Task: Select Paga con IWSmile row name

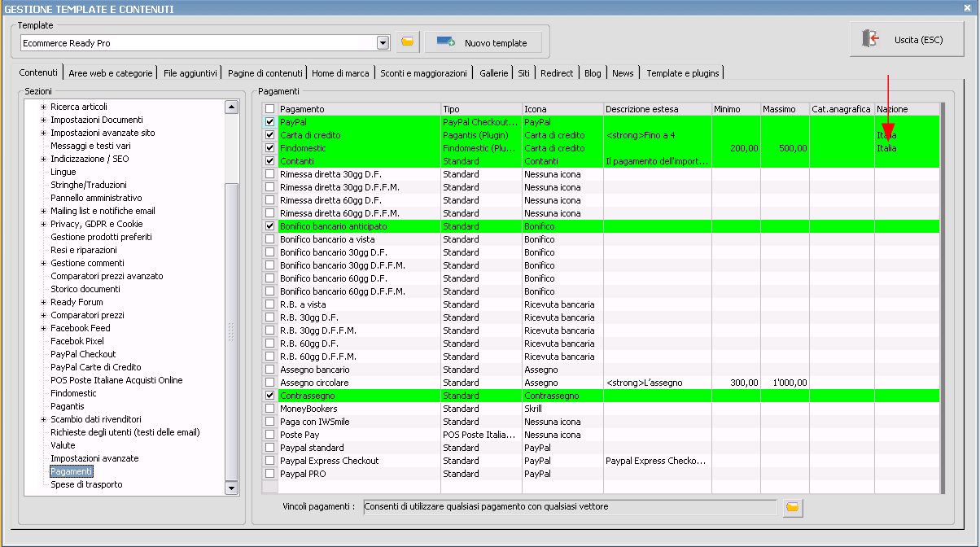Action: [314, 422]
